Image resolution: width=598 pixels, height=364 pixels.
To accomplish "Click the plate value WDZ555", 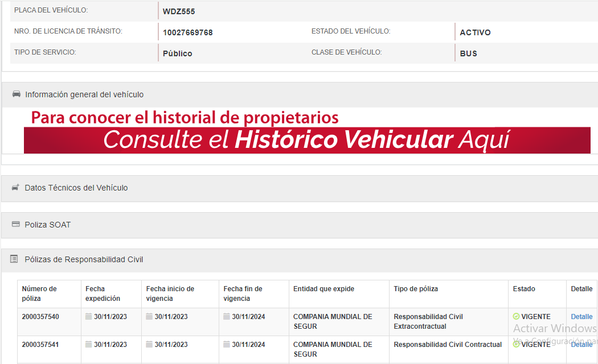I will tap(178, 11).
